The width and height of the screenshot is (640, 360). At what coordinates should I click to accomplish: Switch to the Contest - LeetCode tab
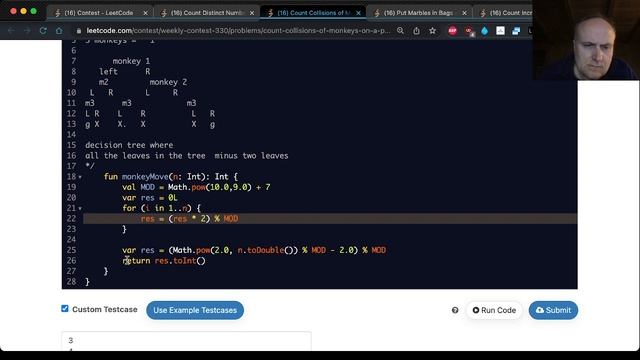point(98,13)
